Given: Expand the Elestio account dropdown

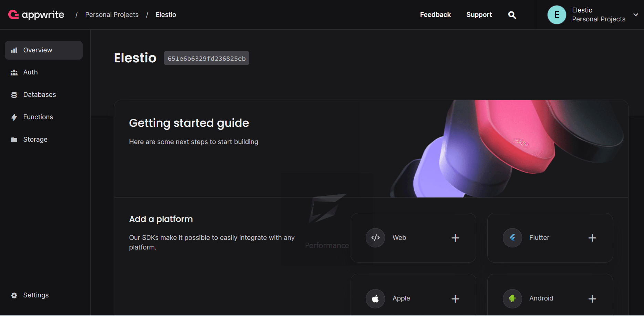Looking at the screenshot, I should pos(635,14).
